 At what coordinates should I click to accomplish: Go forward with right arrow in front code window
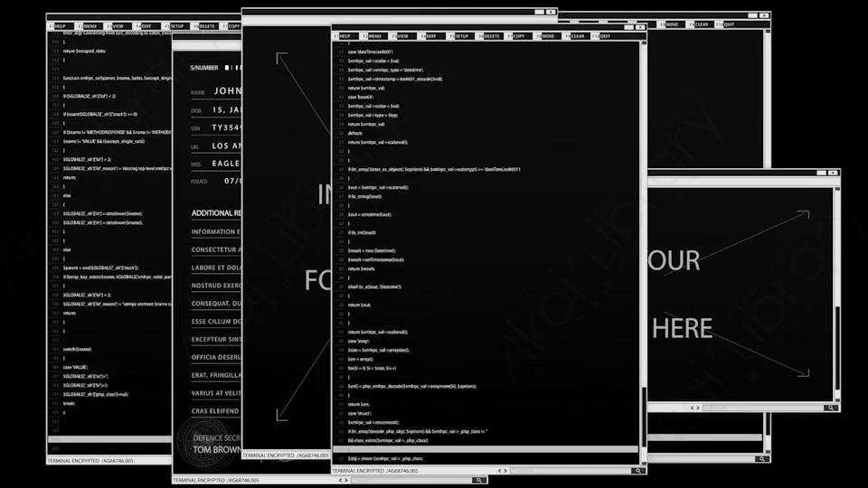click(x=505, y=471)
